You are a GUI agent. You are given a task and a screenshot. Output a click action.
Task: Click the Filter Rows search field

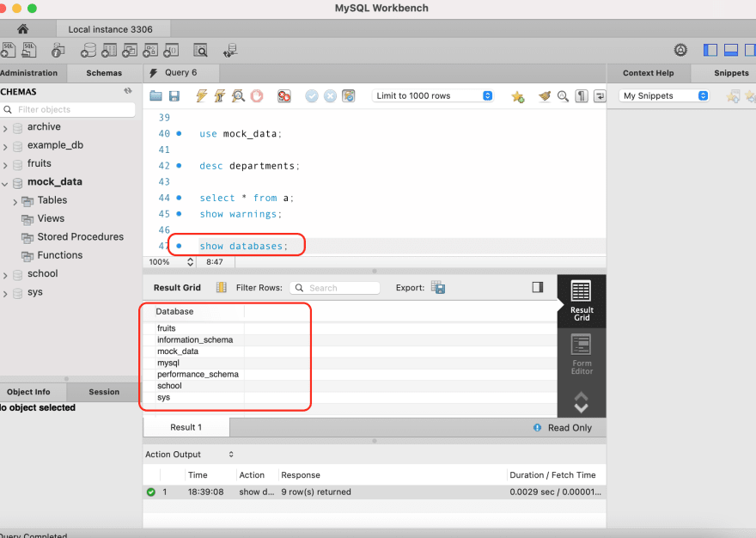[334, 288]
